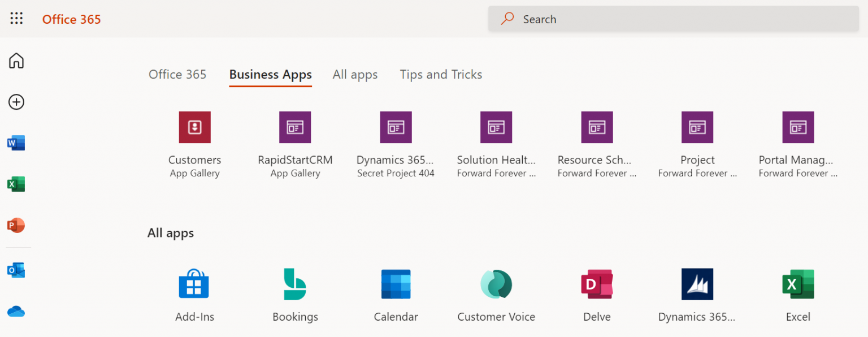This screenshot has width=868, height=337.
Task: Open OneDrive from the left sidebar
Action: (x=16, y=312)
